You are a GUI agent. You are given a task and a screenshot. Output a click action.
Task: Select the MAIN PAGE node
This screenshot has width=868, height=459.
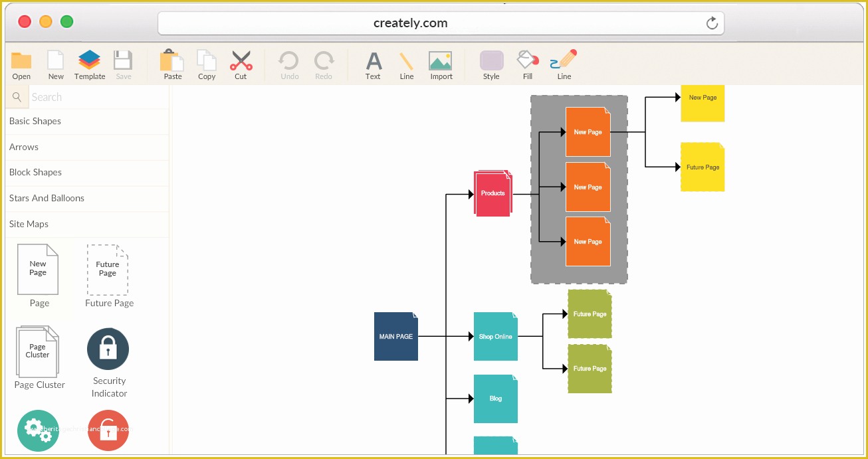[x=396, y=337]
